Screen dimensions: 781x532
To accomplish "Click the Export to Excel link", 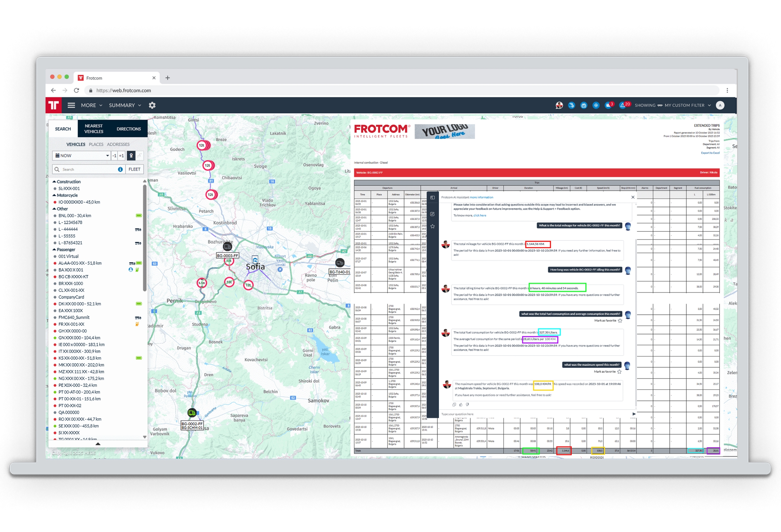I will 710,153.
